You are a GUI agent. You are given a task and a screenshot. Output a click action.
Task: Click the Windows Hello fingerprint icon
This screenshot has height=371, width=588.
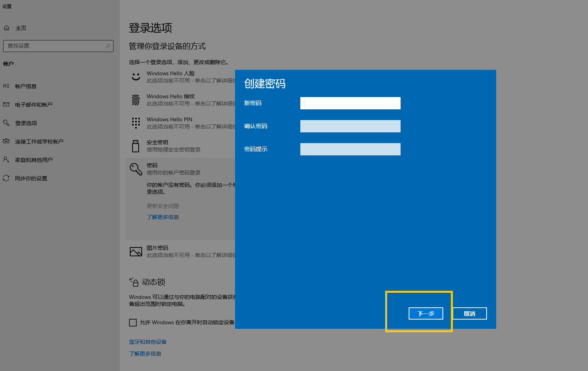pyautogui.click(x=136, y=100)
